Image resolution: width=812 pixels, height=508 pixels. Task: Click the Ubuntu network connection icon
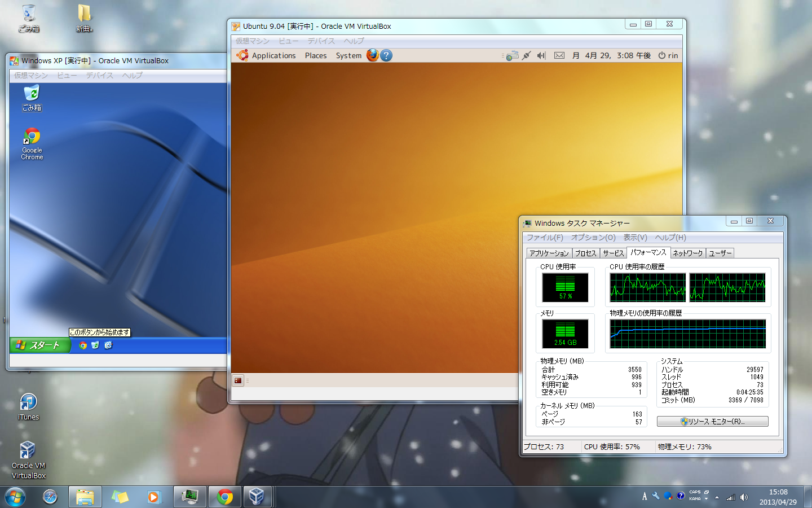point(512,55)
